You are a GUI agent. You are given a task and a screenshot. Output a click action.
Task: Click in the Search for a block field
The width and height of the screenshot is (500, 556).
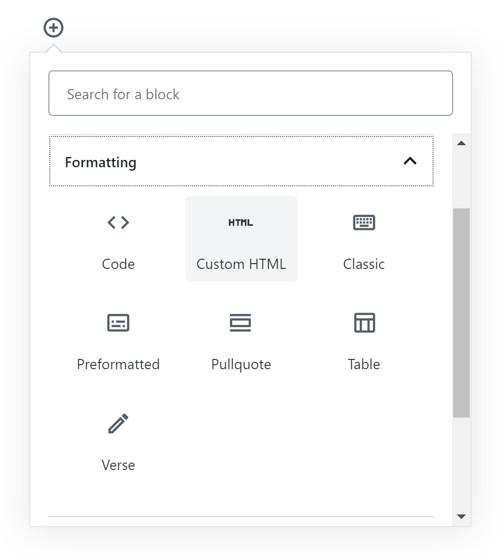[x=250, y=93]
